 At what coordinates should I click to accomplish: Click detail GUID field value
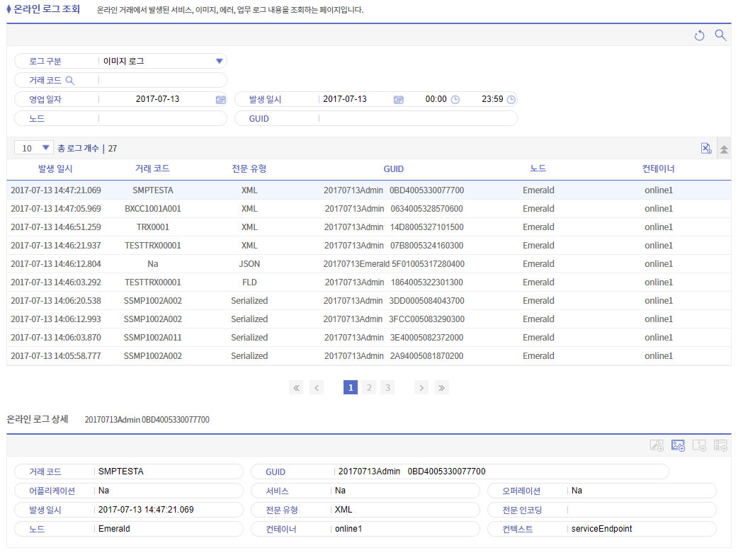click(x=500, y=472)
